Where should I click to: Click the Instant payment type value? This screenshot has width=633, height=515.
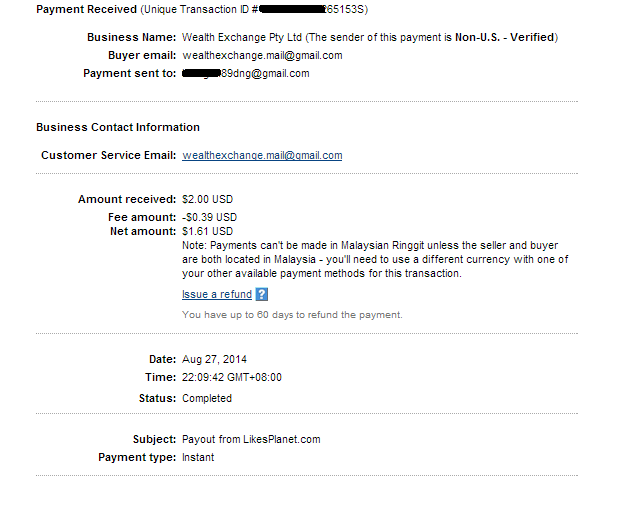[x=198, y=457]
